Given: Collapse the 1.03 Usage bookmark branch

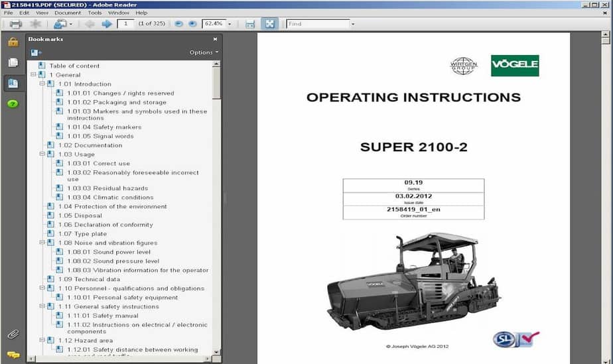Looking at the screenshot, I should point(42,154).
